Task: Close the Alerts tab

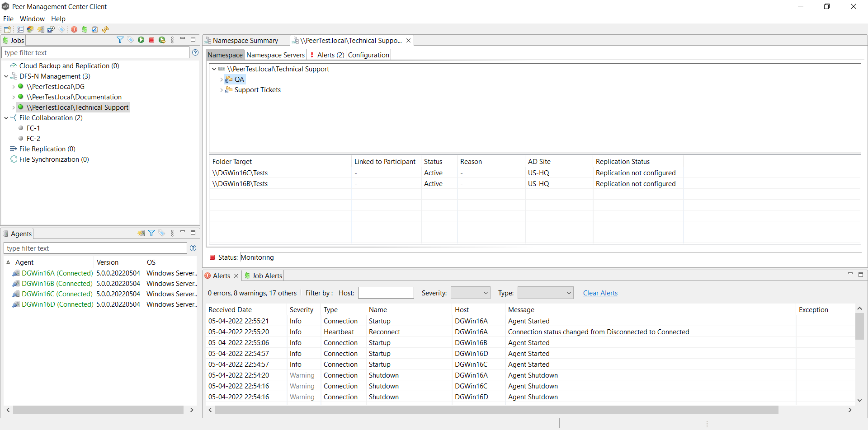Action: [236, 276]
